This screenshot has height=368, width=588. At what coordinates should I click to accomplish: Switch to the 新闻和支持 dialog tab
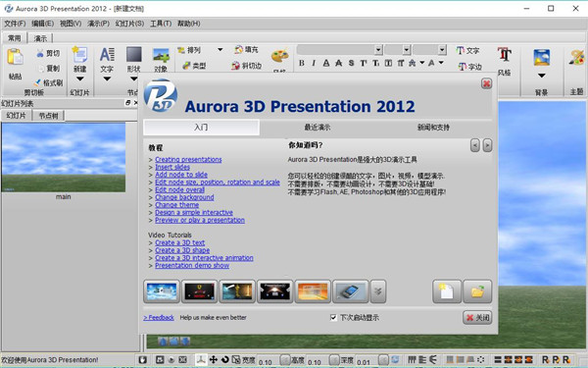433,128
